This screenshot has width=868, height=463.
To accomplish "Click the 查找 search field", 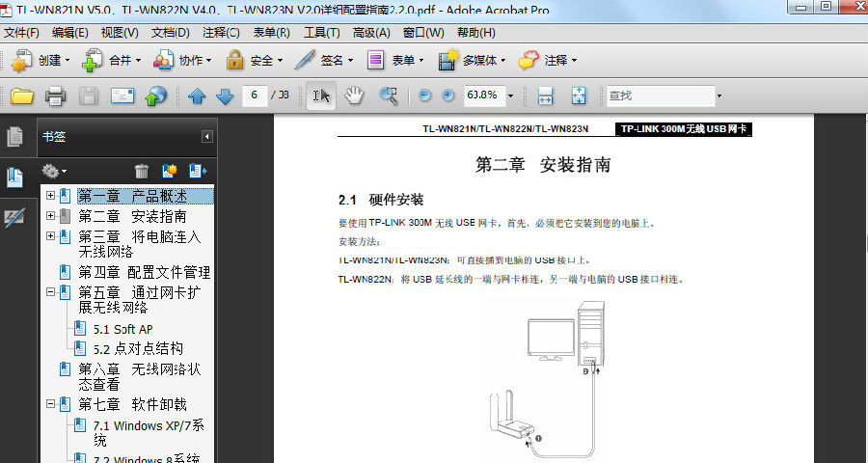I will 661,95.
